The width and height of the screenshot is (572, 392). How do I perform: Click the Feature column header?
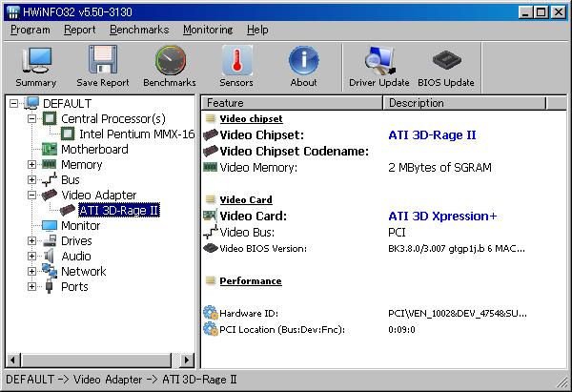[292, 103]
